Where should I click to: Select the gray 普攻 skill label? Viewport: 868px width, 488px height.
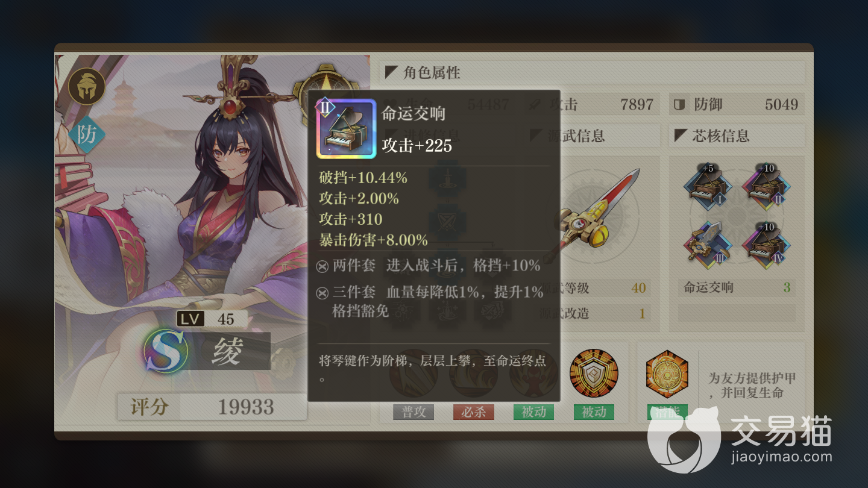pyautogui.click(x=414, y=412)
